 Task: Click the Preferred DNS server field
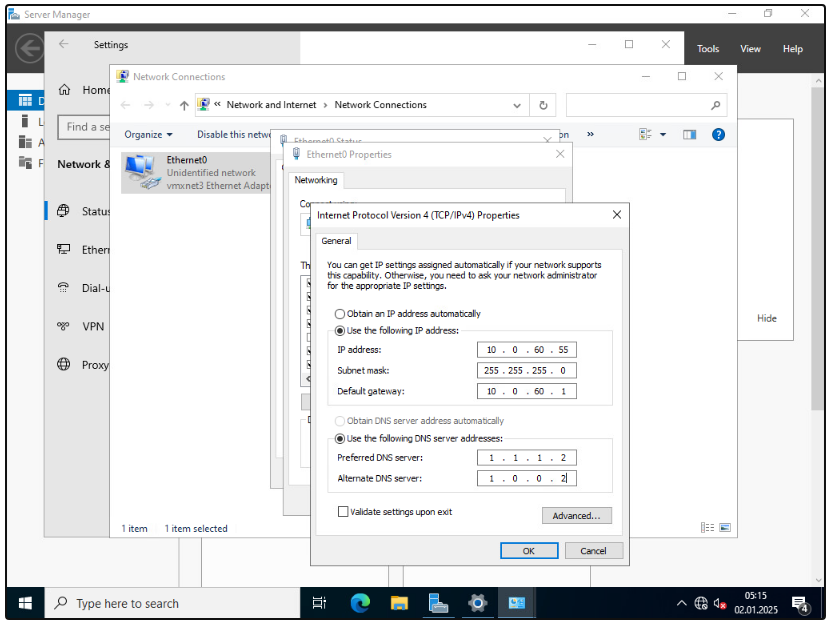pos(527,458)
